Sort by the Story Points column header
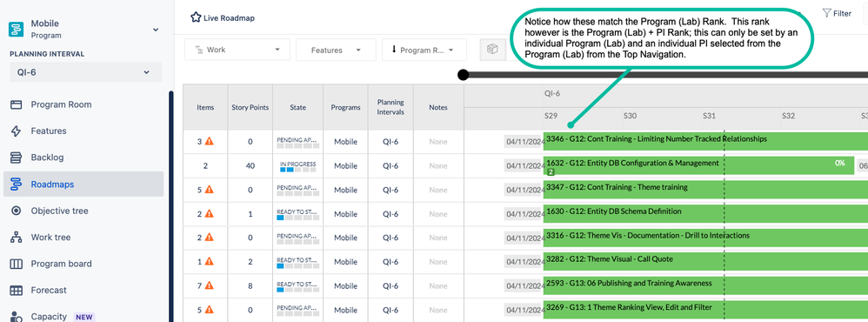The width and height of the screenshot is (868, 322). (x=250, y=108)
